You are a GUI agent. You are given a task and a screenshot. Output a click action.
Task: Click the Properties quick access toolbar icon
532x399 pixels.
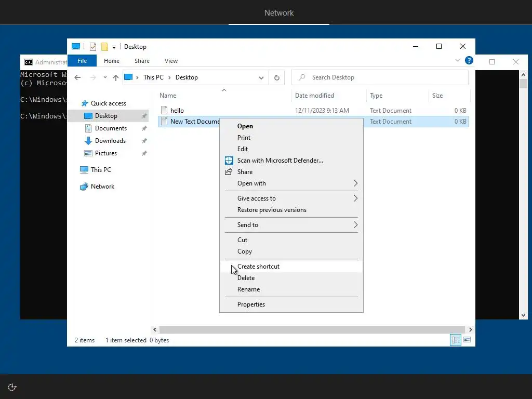coord(92,46)
